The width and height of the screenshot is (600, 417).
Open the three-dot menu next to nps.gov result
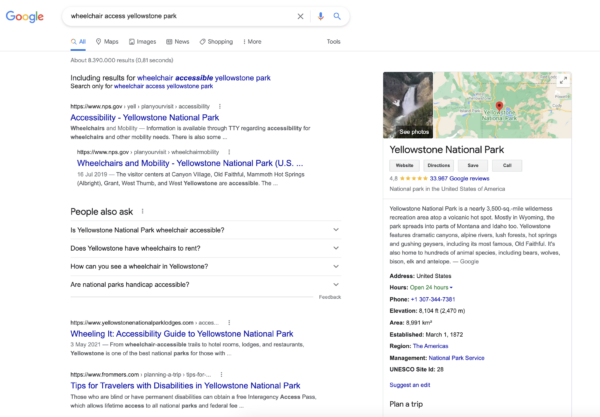[x=220, y=106]
